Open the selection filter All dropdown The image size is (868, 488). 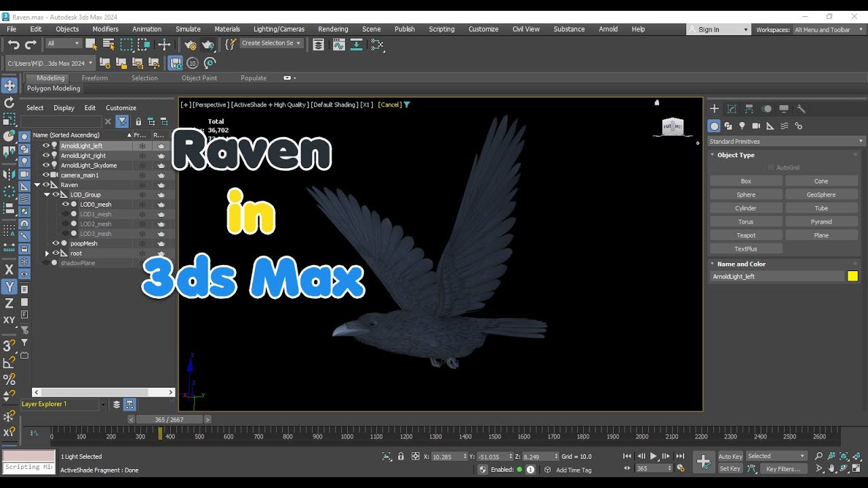click(x=63, y=44)
